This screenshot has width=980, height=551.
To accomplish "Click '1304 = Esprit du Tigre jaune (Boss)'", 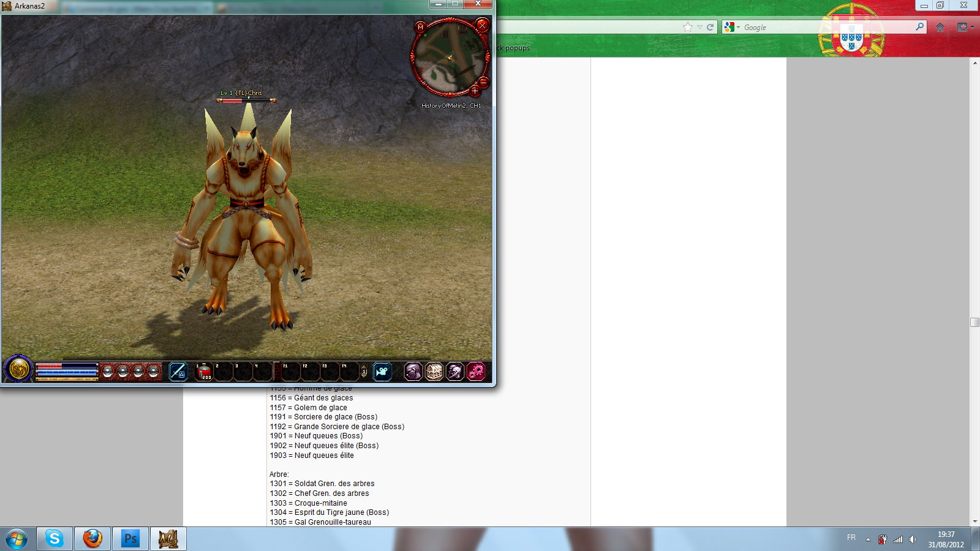I will [330, 512].
